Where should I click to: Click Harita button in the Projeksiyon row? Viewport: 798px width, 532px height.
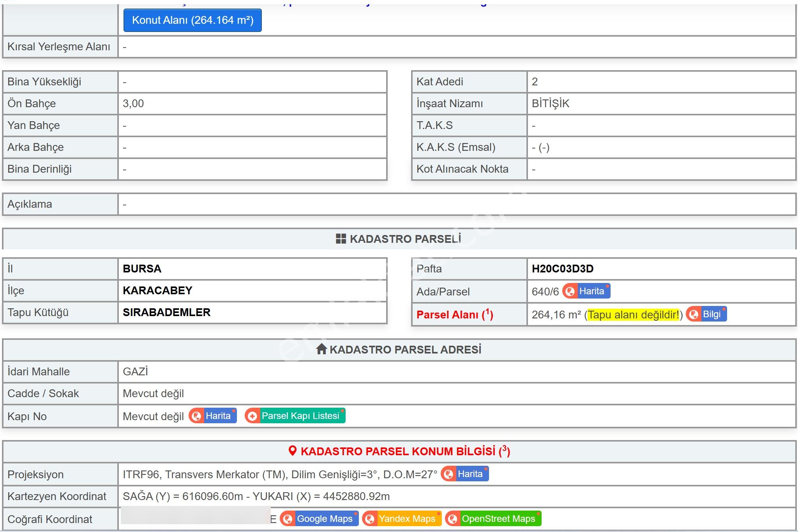pos(465,474)
